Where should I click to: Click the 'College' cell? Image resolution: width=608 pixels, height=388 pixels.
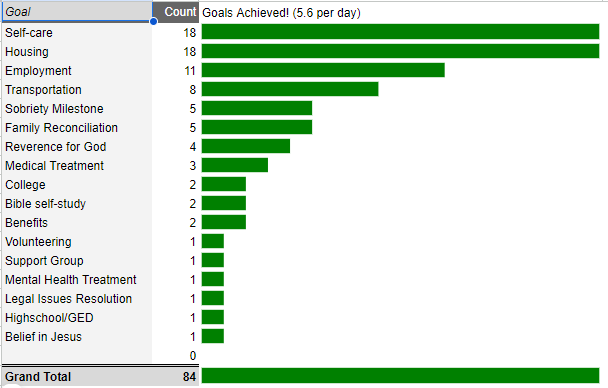[77, 185]
